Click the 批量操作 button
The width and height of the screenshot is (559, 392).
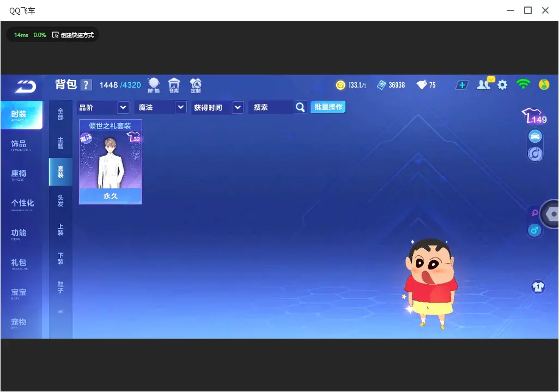point(328,107)
